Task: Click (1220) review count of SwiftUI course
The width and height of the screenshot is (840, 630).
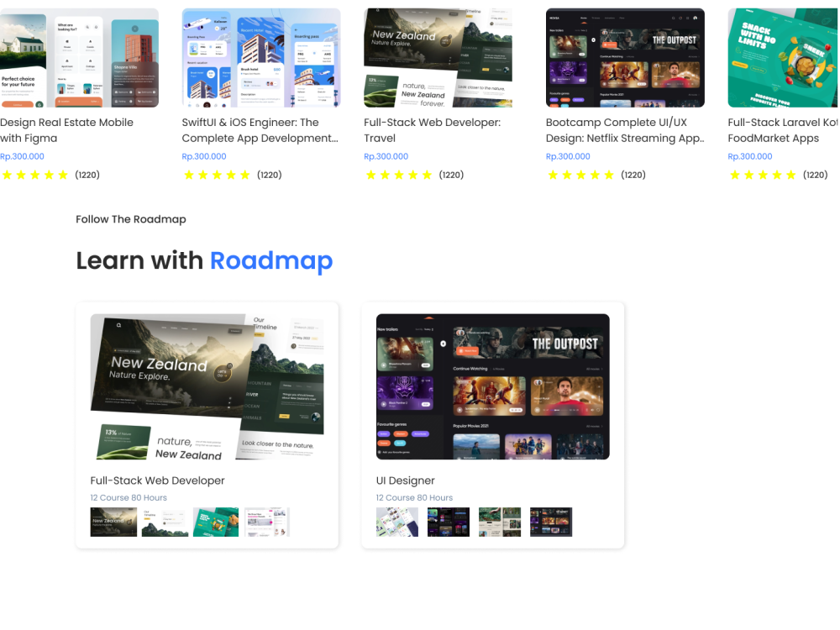Action: point(270,176)
